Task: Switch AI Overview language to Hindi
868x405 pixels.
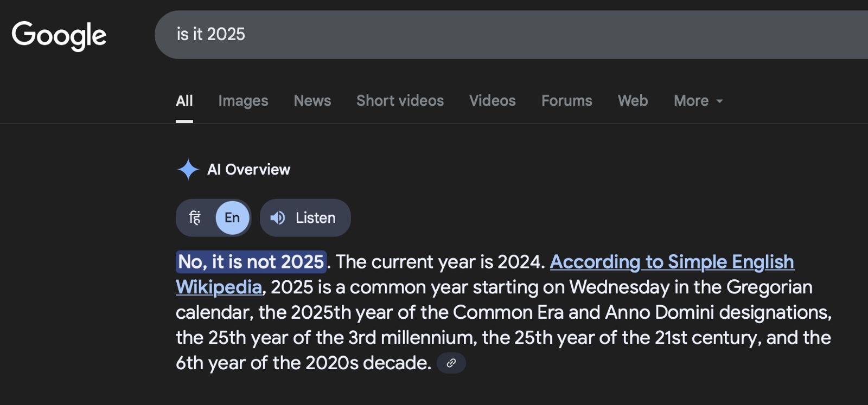Action: [x=195, y=218]
